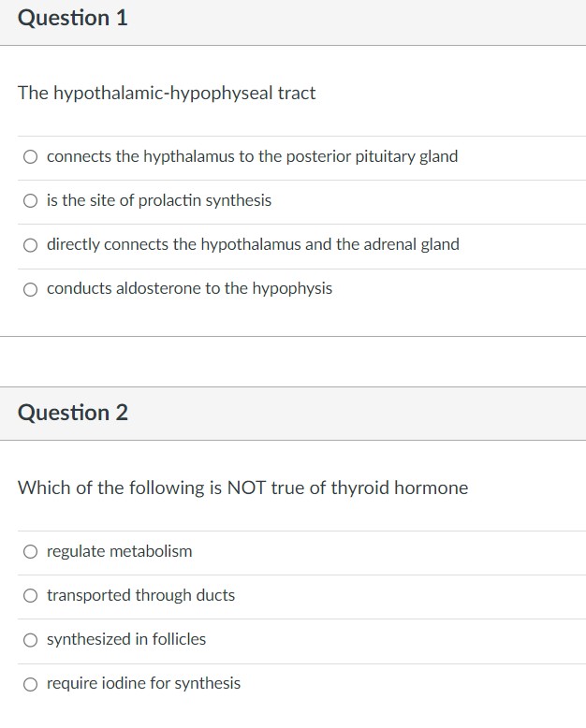Click the "transported through ducts" label text
The width and height of the screenshot is (586, 728).
(x=140, y=595)
